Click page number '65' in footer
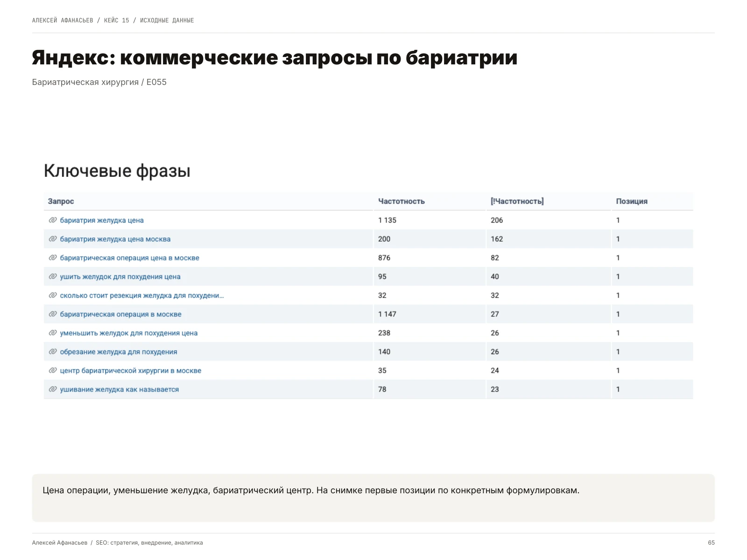This screenshot has height=560, width=747. [x=711, y=543]
